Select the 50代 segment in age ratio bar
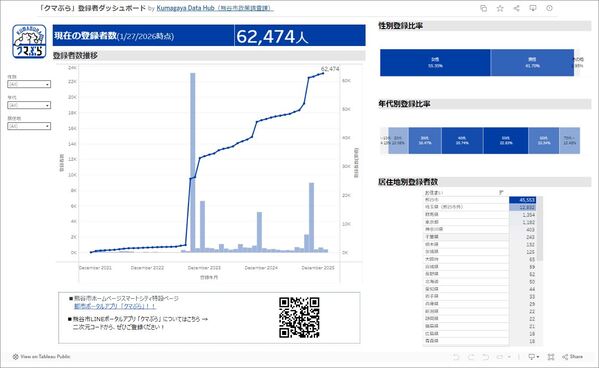The width and height of the screenshot is (599, 368). pos(506,141)
